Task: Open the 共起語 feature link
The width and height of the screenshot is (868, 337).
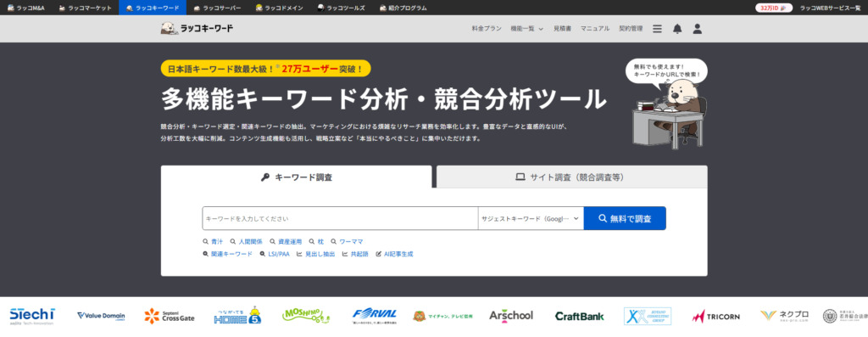Action: tap(355, 254)
